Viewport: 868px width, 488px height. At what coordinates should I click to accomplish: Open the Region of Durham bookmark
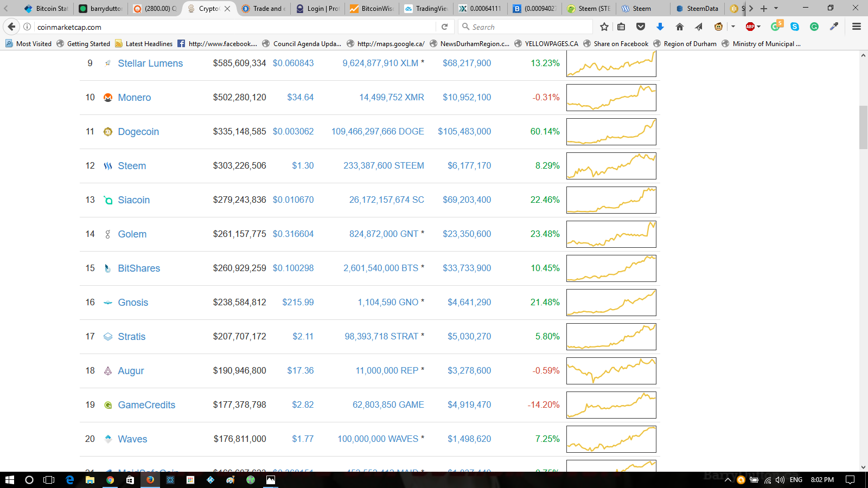click(x=685, y=43)
